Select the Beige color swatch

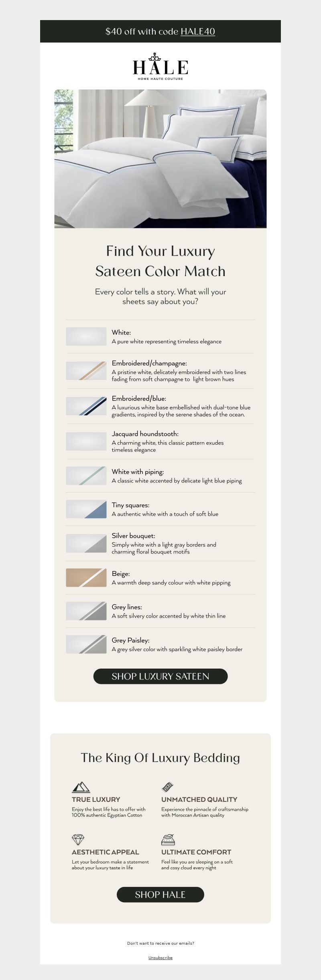point(86,577)
